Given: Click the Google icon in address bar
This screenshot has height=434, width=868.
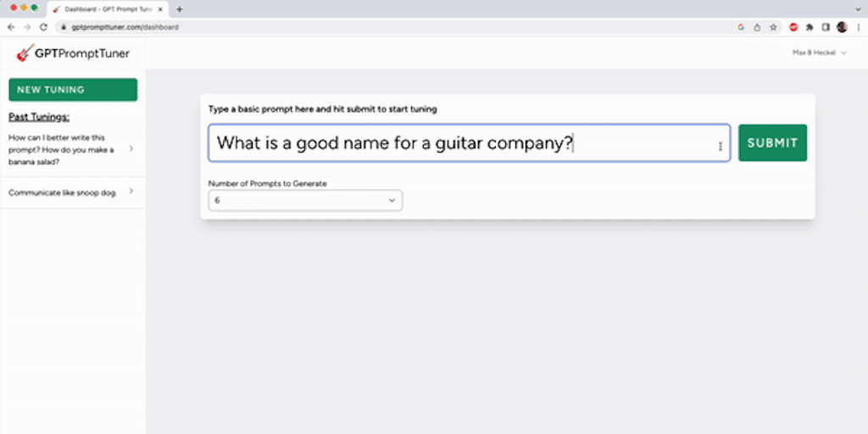Looking at the screenshot, I should click(x=741, y=27).
